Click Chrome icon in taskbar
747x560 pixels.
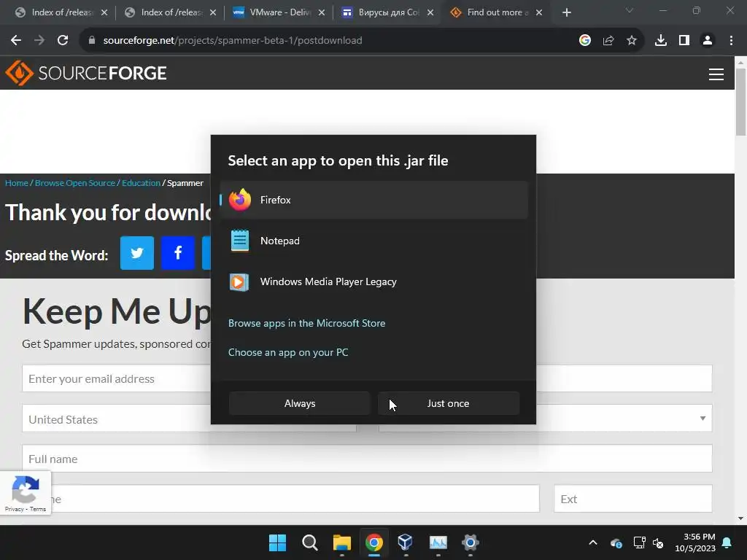374,542
